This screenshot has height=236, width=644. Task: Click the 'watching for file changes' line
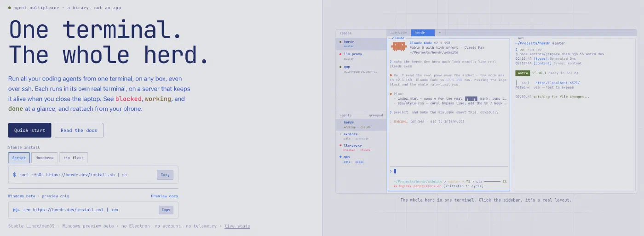pos(552,97)
